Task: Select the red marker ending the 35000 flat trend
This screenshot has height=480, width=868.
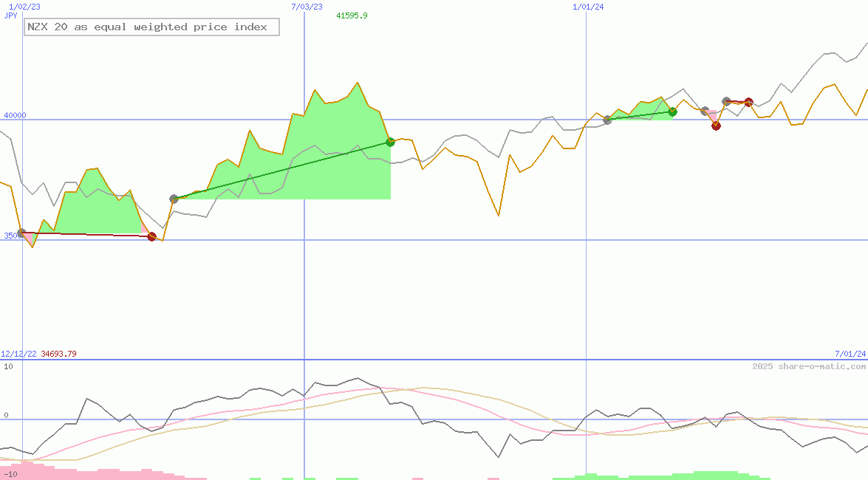Action: (152, 236)
